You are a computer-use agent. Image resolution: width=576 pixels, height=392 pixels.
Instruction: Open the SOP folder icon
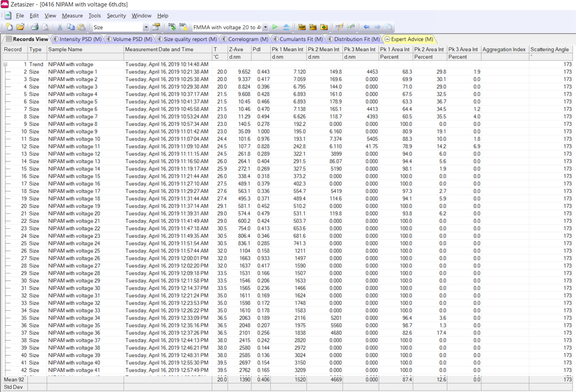(x=302, y=27)
